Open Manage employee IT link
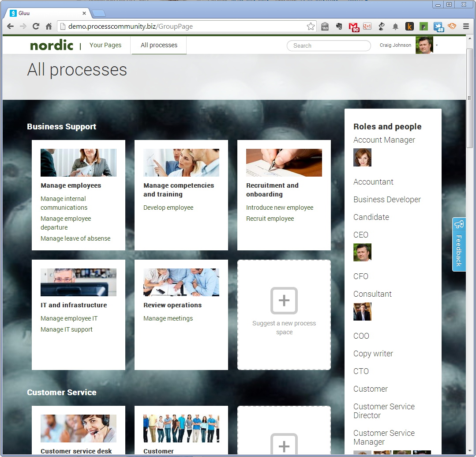The width and height of the screenshot is (476, 457). point(69,318)
